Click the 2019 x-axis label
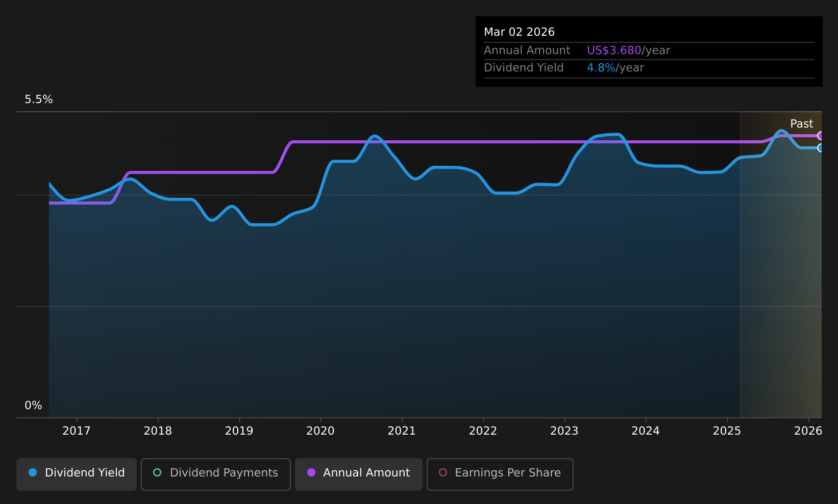The width and height of the screenshot is (838, 504). pos(239,431)
